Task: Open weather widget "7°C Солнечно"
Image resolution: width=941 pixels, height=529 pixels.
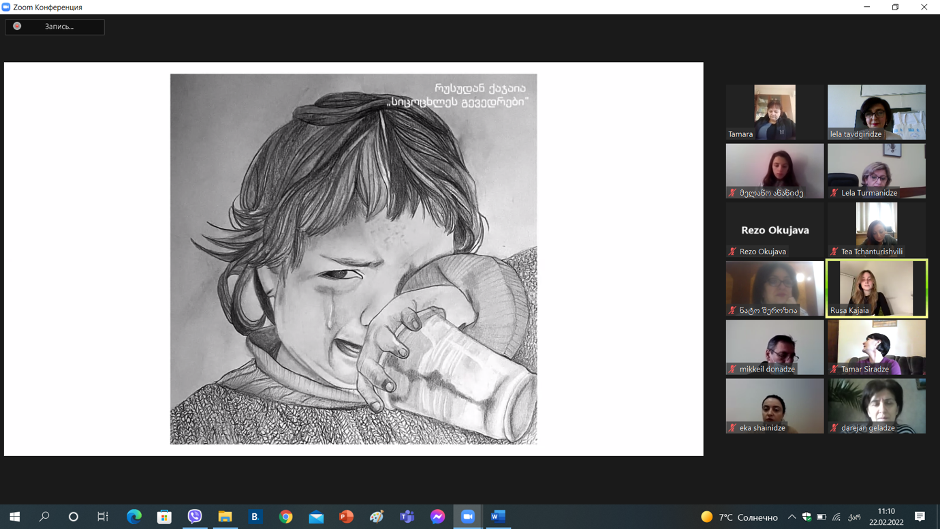Action: [739, 517]
